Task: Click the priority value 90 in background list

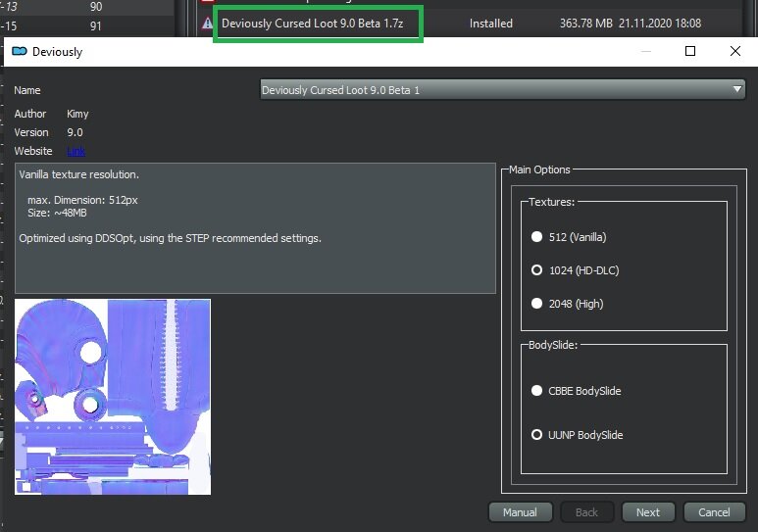Action: (96, 6)
